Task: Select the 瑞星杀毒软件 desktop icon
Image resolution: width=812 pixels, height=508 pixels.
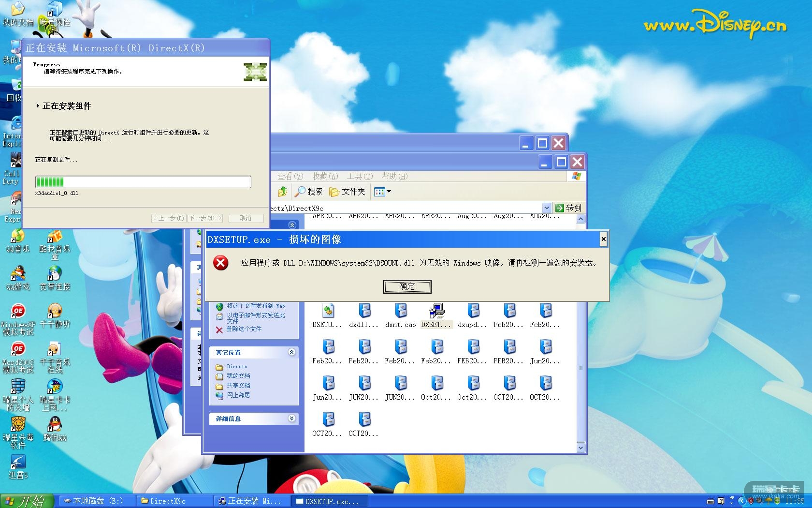Action: [18, 433]
